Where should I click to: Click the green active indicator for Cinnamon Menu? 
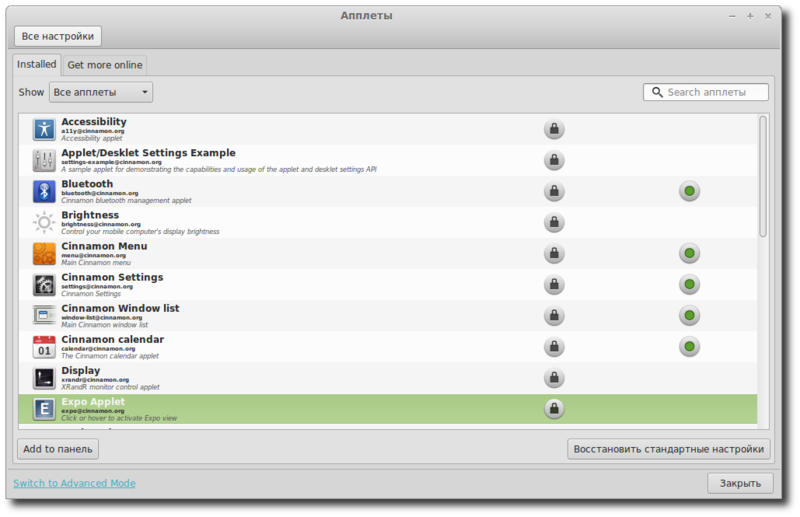689,254
